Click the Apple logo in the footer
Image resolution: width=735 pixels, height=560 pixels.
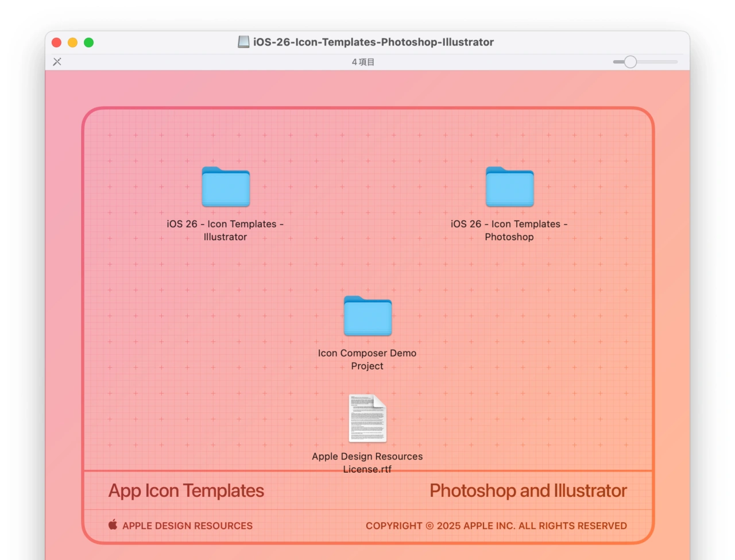(113, 524)
